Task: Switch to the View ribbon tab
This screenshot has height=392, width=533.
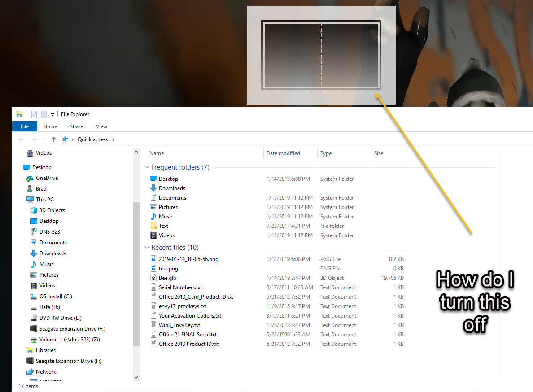Action: (102, 126)
